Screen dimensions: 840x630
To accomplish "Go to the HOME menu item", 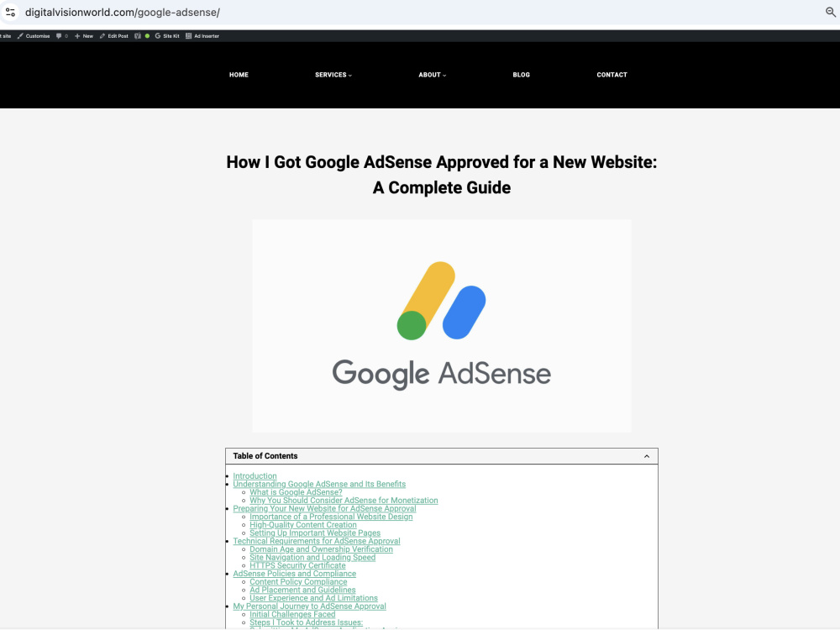I will click(x=239, y=75).
